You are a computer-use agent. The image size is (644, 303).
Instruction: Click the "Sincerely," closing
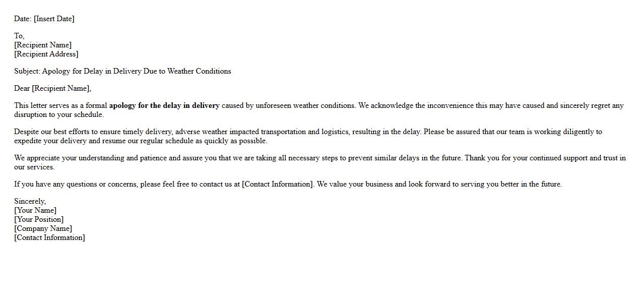coord(30,201)
